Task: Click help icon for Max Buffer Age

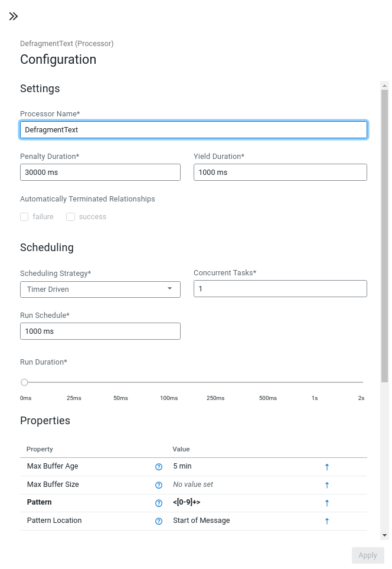Action: tap(158, 467)
